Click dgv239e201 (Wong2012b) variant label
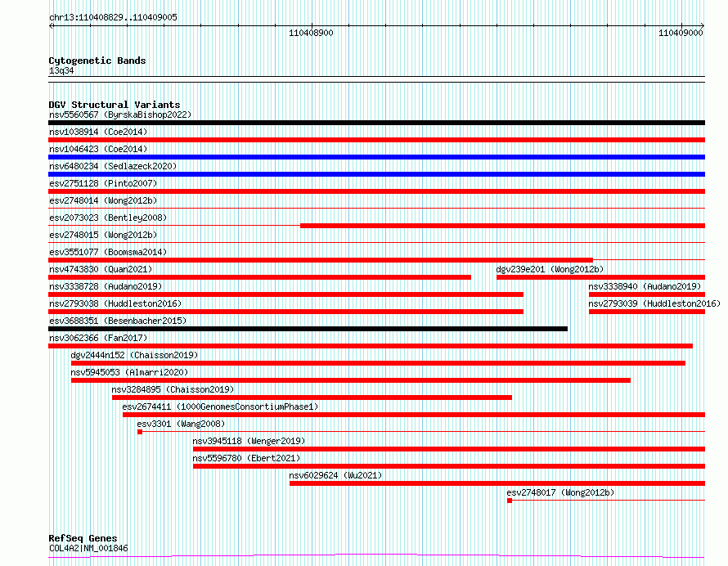 coord(550,269)
